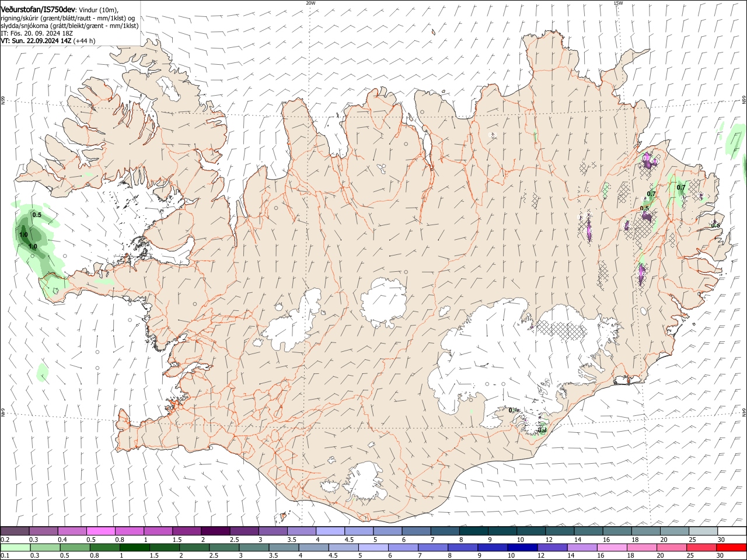The image size is (747, 560).
Task: Click the 'slydda/snjókoma' legend description line
Action: tap(69, 26)
